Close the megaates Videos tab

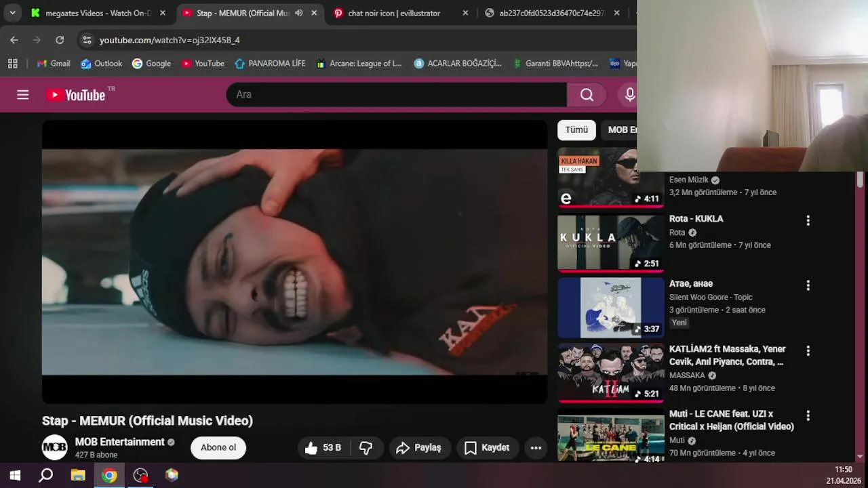(x=163, y=13)
